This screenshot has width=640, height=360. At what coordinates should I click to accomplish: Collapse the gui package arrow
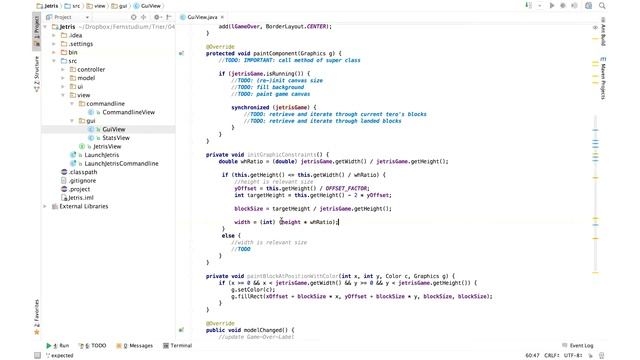[72, 121]
